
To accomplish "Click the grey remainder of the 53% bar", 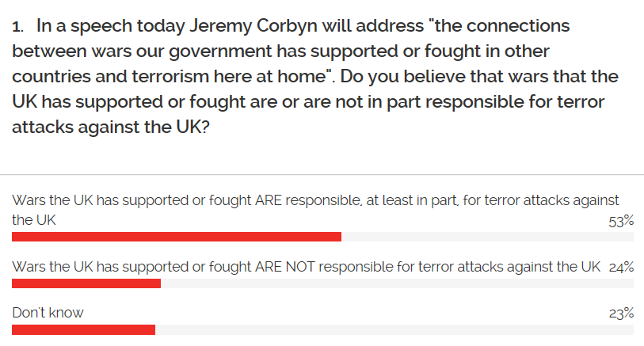I will (x=487, y=237).
